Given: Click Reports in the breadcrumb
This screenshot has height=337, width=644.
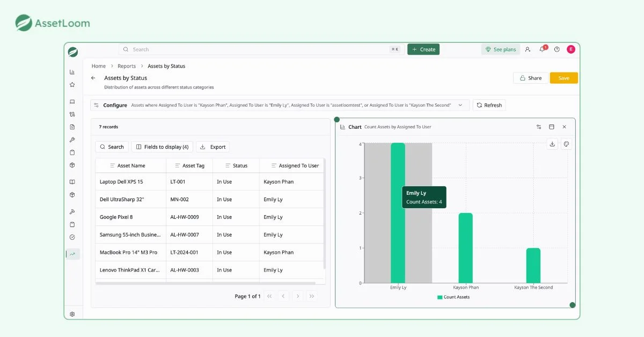Looking at the screenshot, I should [127, 66].
